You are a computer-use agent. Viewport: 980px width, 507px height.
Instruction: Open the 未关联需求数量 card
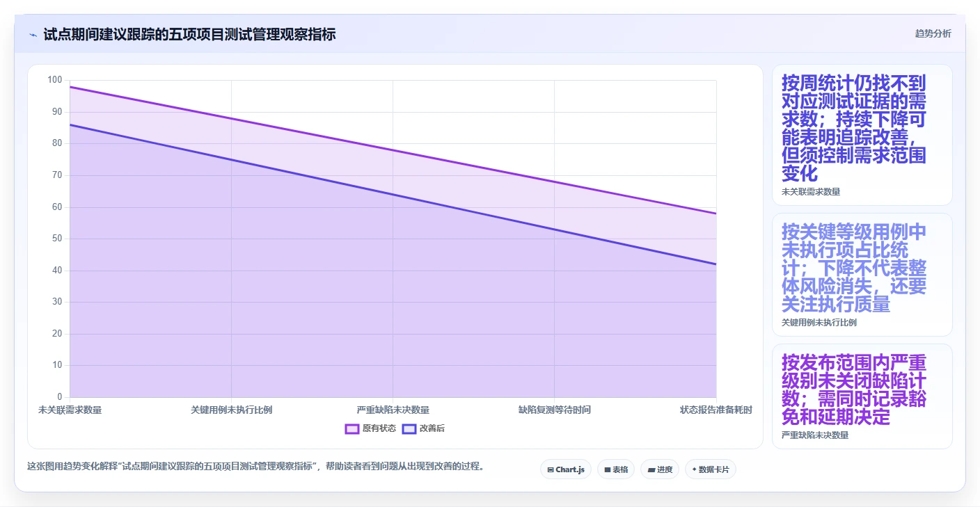coord(862,135)
